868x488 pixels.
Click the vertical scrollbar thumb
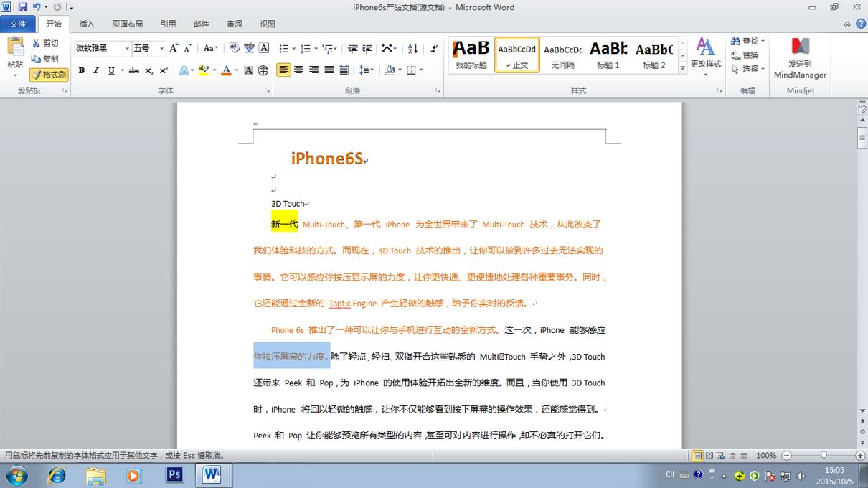[862, 138]
